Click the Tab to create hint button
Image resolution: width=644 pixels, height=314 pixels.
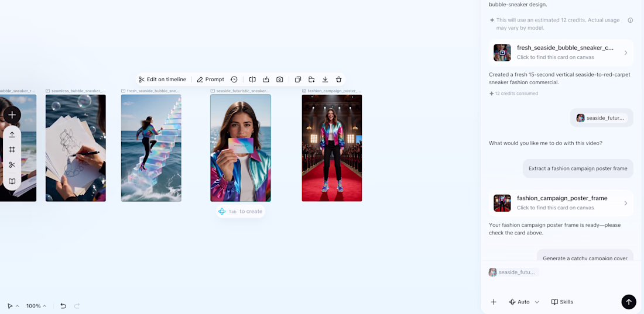coord(241,212)
